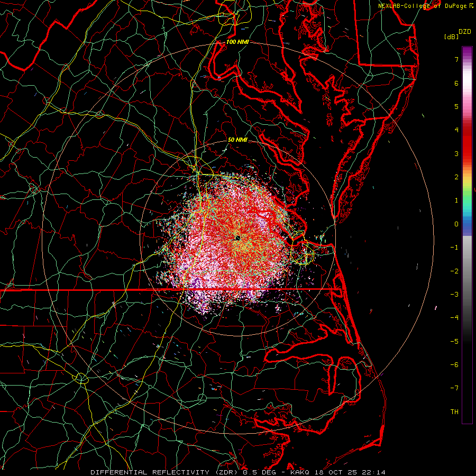Click the DIFFERENTIAL REFLECTIVITY caption words

click(x=150, y=472)
